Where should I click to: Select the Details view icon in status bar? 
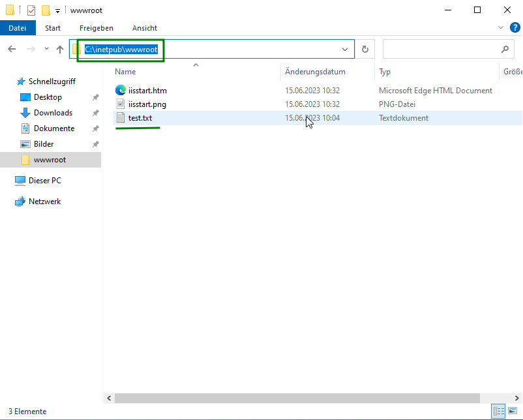[498, 411]
